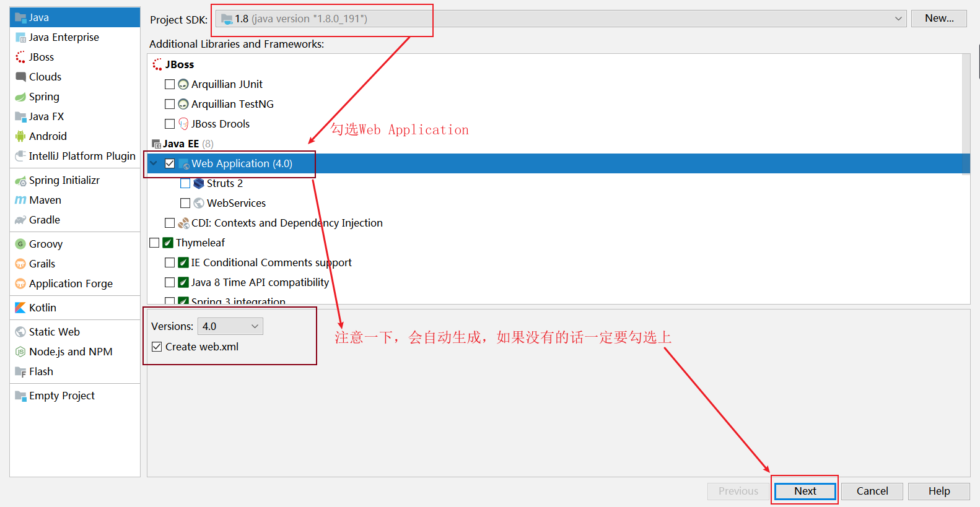Viewport: 980px width, 507px height.
Task: Choose Gradle in the project type list
Action: click(75, 220)
